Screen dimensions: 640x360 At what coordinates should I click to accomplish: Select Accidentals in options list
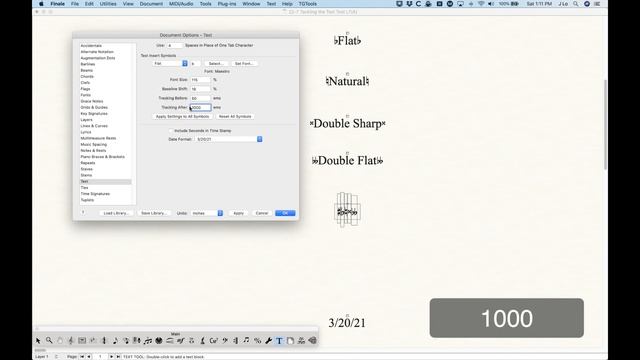91,46
